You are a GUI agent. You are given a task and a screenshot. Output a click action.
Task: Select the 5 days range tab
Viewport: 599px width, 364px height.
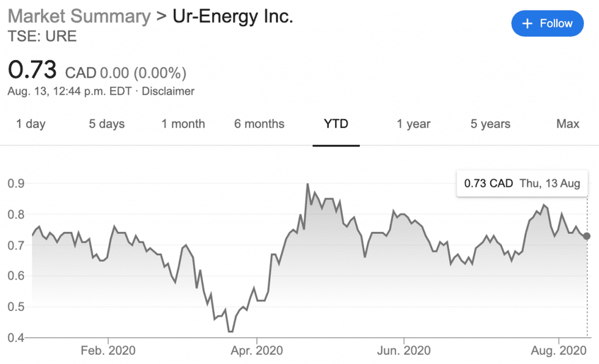point(107,124)
